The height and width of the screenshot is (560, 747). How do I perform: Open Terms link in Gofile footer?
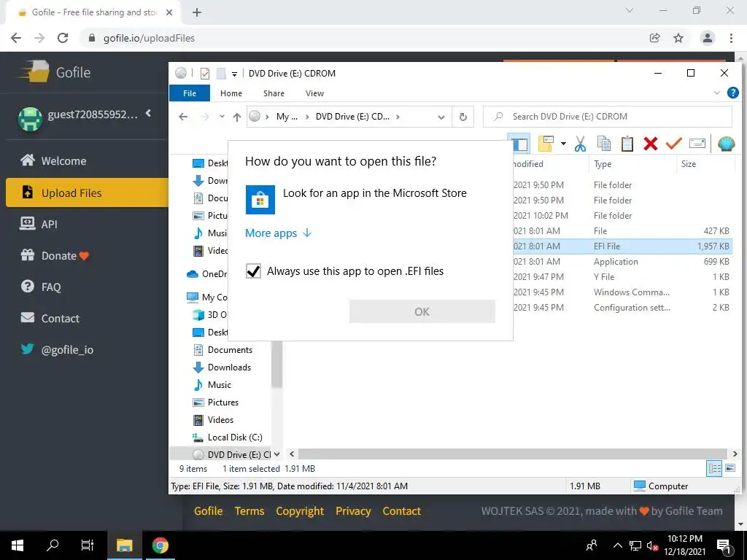(x=249, y=511)
